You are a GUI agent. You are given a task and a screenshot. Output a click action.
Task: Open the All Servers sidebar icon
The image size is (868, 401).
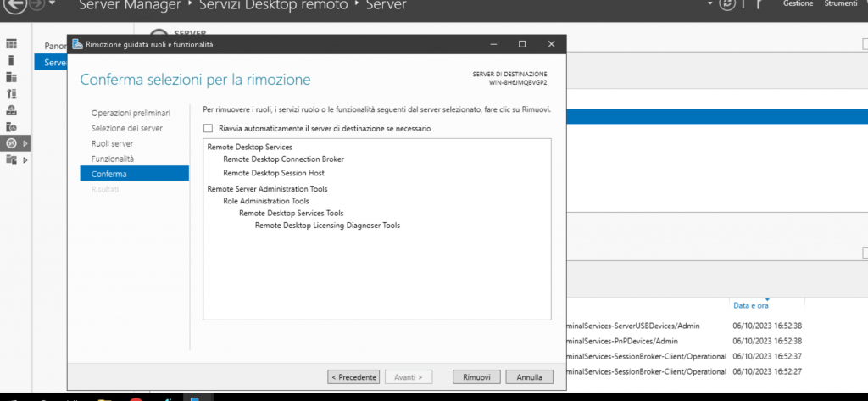(12, 77)
